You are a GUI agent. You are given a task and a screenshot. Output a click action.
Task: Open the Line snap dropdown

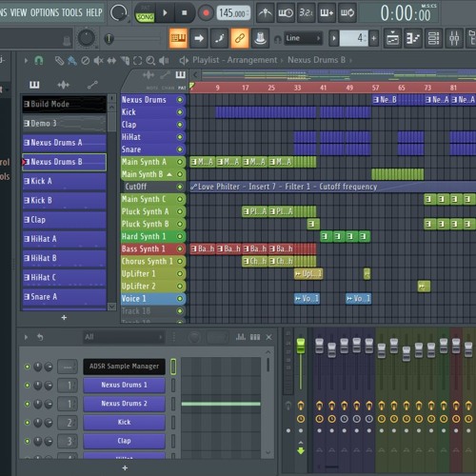coord(303,38)
